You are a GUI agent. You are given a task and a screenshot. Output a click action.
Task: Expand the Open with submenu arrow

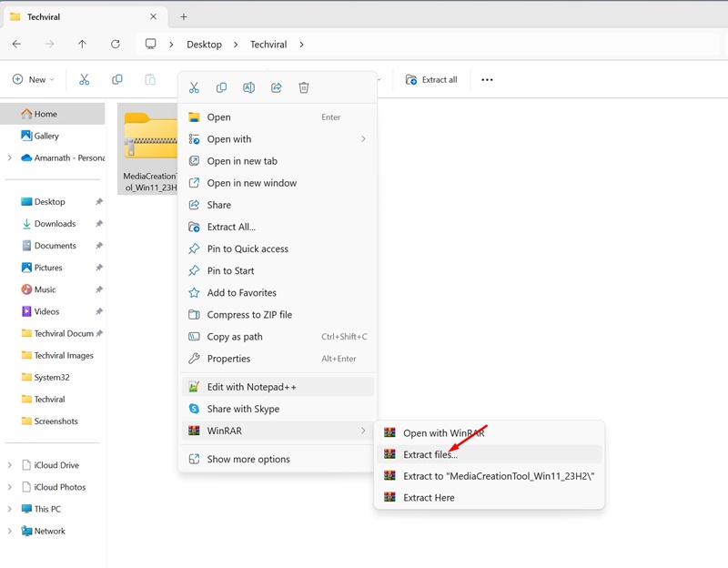tap(363, 139)
